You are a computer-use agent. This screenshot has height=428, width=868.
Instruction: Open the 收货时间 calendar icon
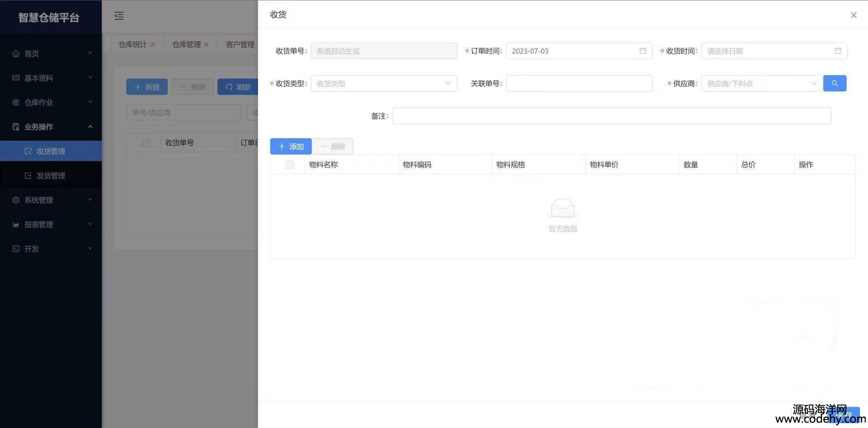point(838,51)
